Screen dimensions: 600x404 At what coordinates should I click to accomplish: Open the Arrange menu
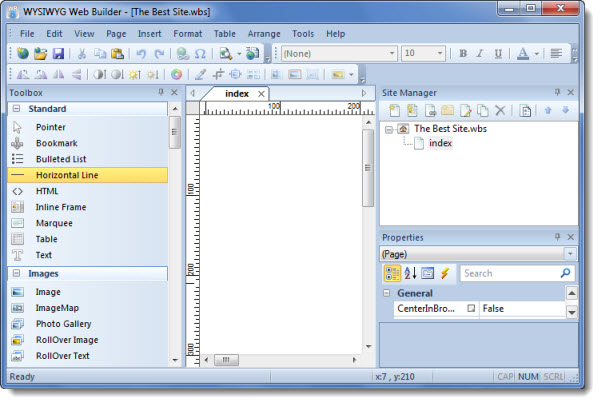pyautogui.click(x=262, y=33)
